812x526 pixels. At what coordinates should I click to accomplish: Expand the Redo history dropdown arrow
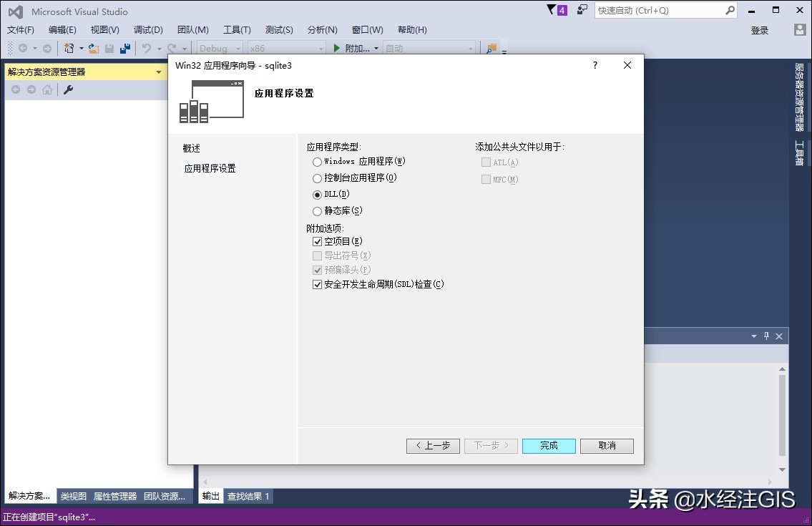[185, 48]
